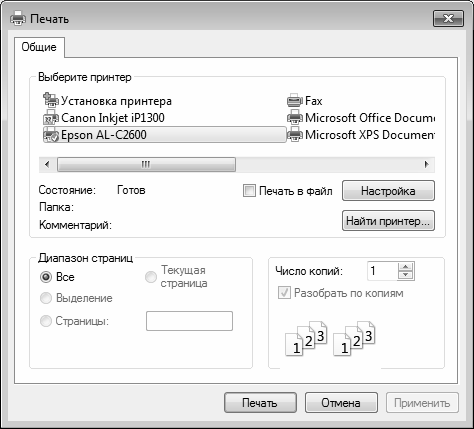
Task: Open printer Настройка preferences button
Action: [388, 191]
